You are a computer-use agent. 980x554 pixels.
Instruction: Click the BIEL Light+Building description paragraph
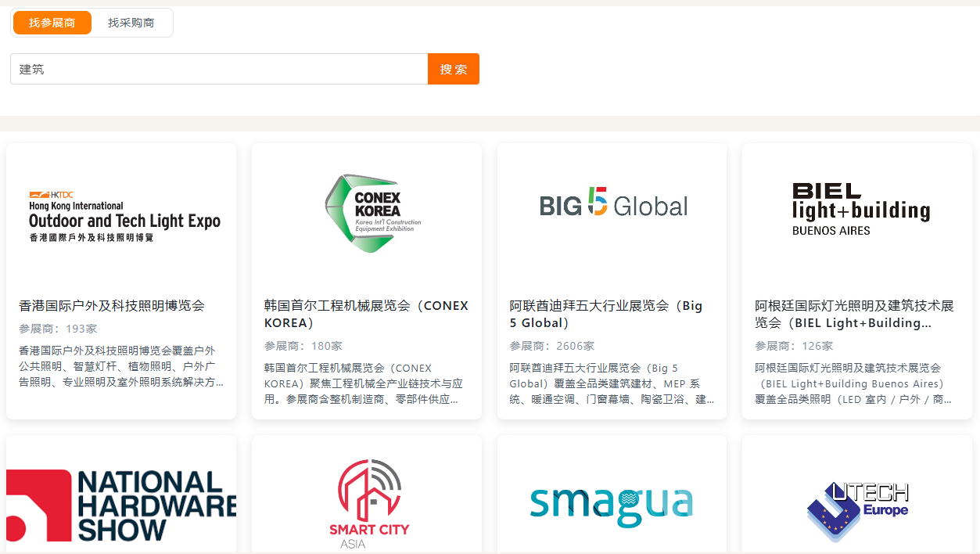pos(854,383)
